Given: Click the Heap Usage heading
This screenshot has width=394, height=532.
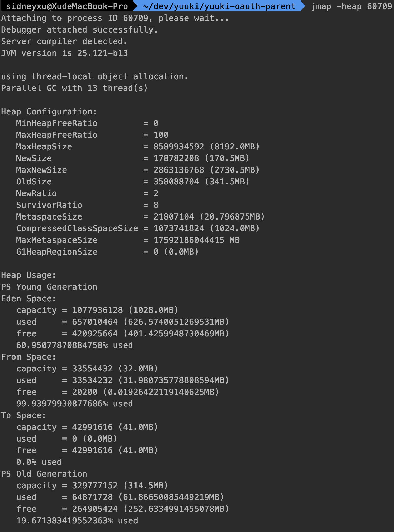Looking at the screenshot, I should tap(28, 275).
